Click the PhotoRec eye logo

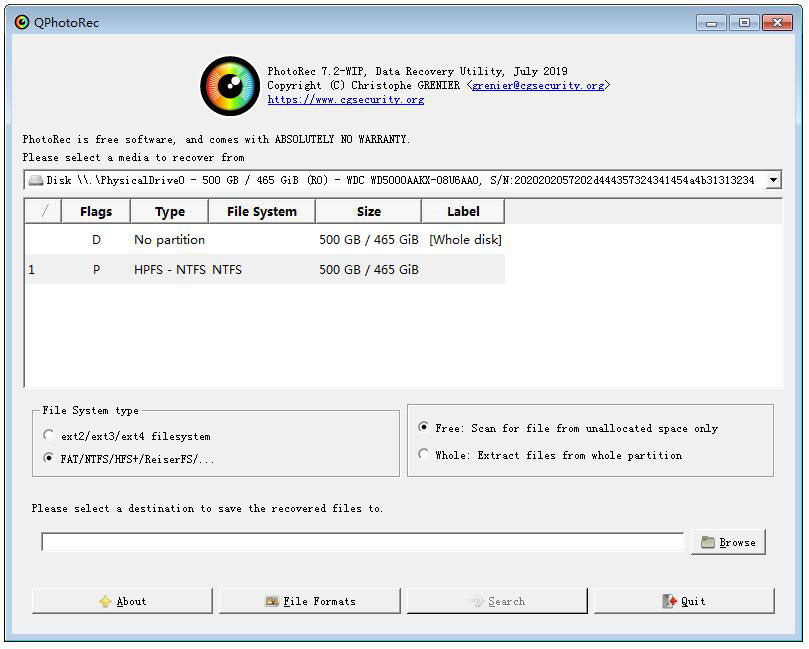(229, 85)
